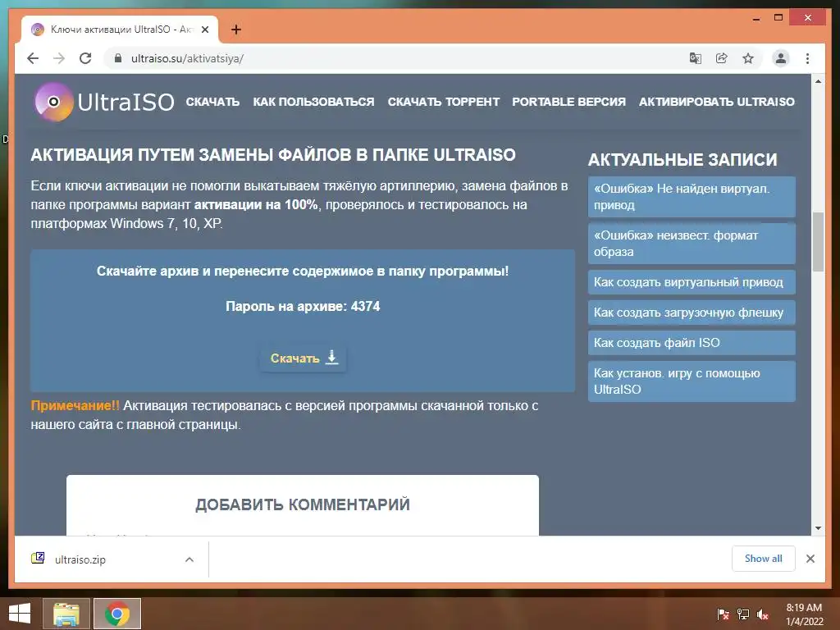This screenshot has height=630, width=840.
Task: Open Как создать виртуальный привод
Action: click(x=692, y=282)
